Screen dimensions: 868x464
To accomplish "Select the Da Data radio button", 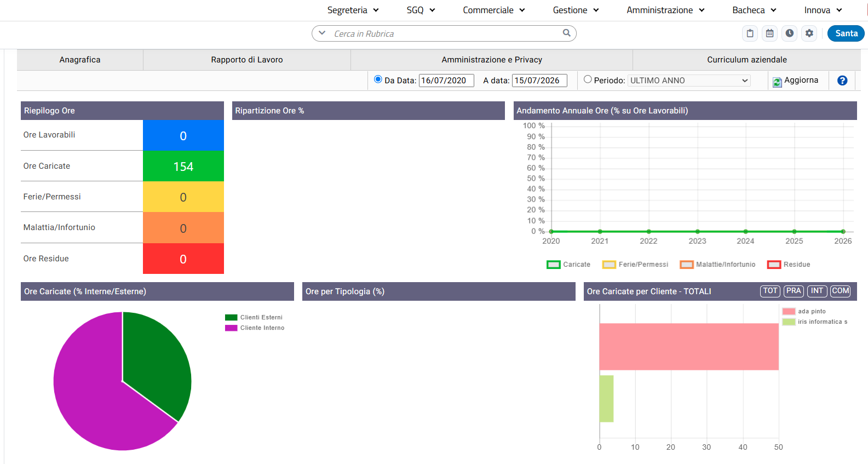I will click(x=378, y=79).
